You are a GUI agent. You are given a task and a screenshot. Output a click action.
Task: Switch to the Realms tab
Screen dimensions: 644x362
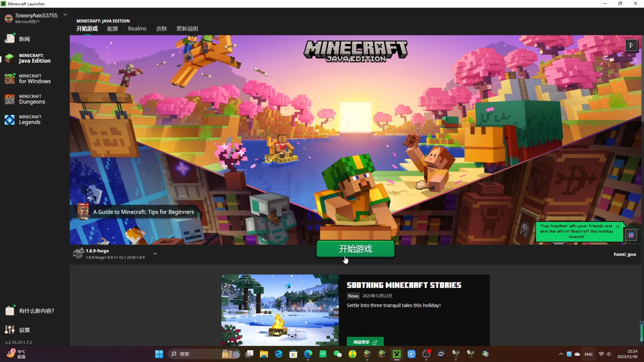[137, 28]
